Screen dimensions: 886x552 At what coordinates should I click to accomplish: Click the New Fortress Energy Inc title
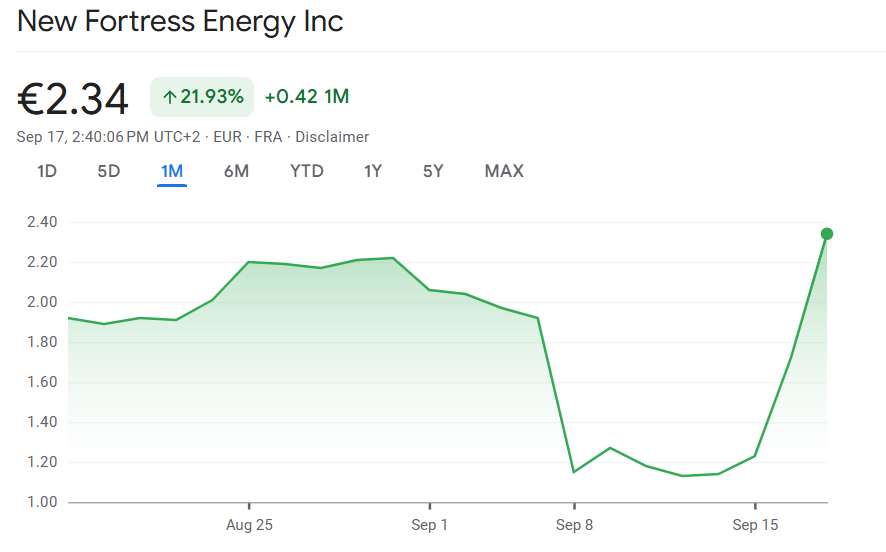tap(180, 22)
